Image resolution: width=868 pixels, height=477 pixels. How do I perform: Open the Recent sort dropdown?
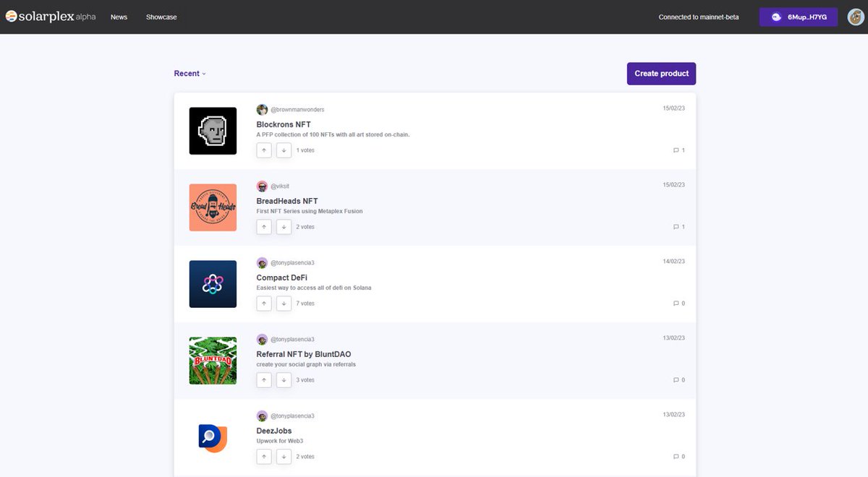[190, 74]
